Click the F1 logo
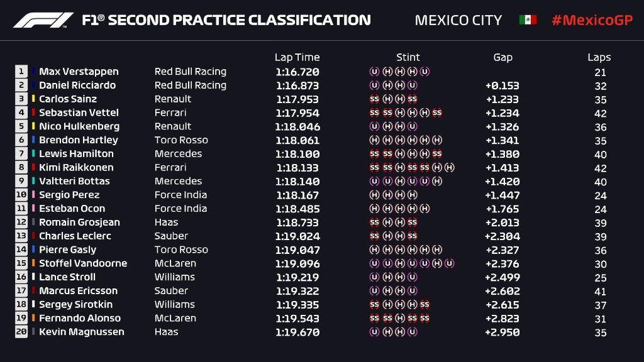The height and width of the screenshot is (362, 644). 44,20
